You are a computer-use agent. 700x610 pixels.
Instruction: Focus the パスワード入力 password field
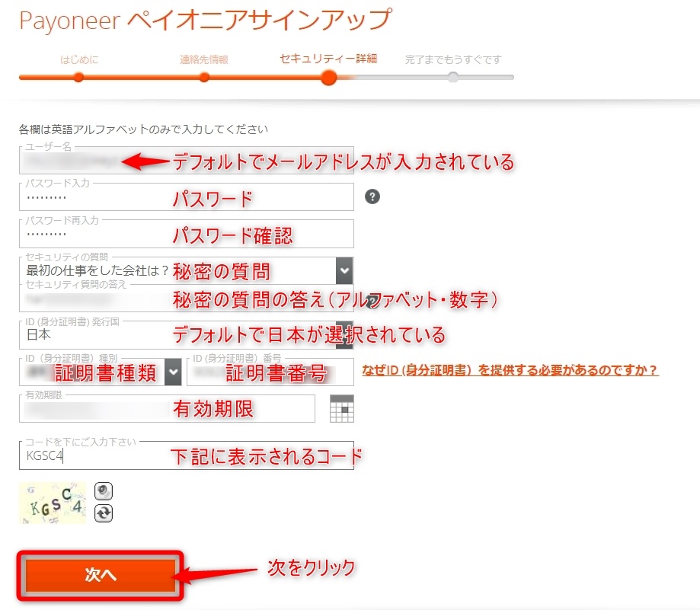click(x=186, y=196)
